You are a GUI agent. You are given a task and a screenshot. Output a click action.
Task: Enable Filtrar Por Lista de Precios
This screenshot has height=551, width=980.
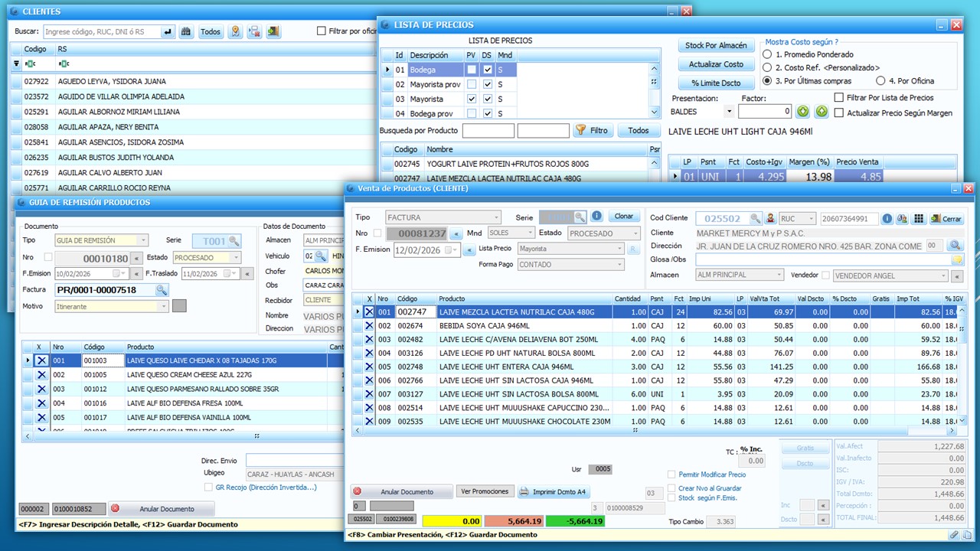[840, 98]
